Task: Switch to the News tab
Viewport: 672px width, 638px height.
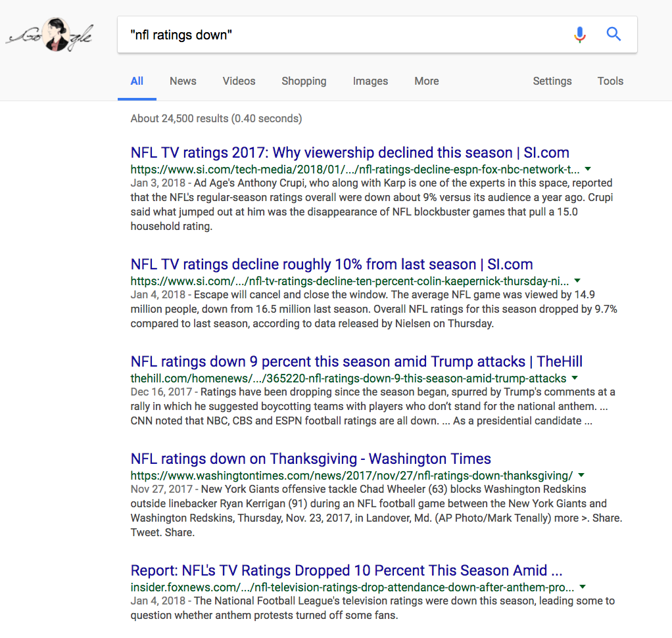Action: [183, 81]
